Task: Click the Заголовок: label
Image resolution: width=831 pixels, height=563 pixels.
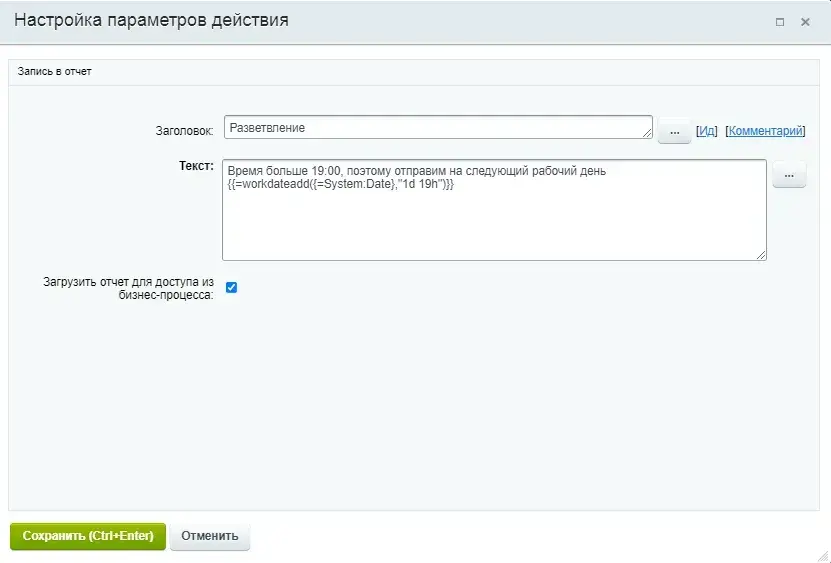Action: tap(184, 131)
